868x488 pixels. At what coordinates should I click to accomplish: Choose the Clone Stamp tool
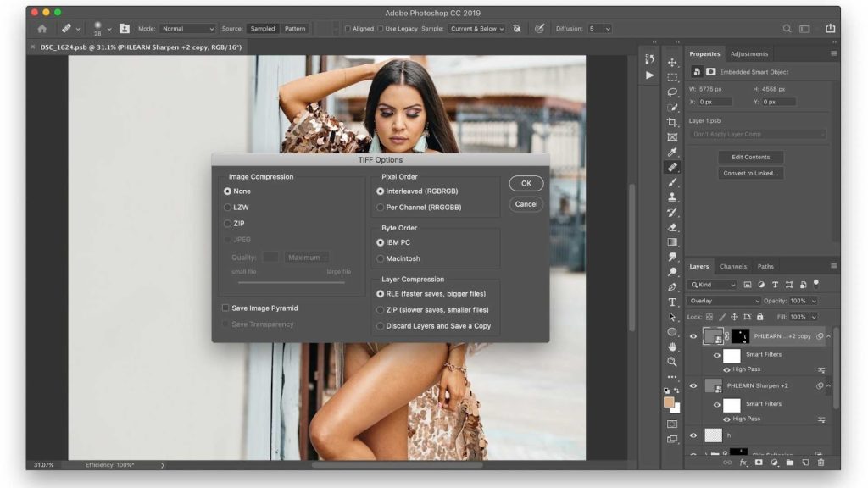[672, 197]
